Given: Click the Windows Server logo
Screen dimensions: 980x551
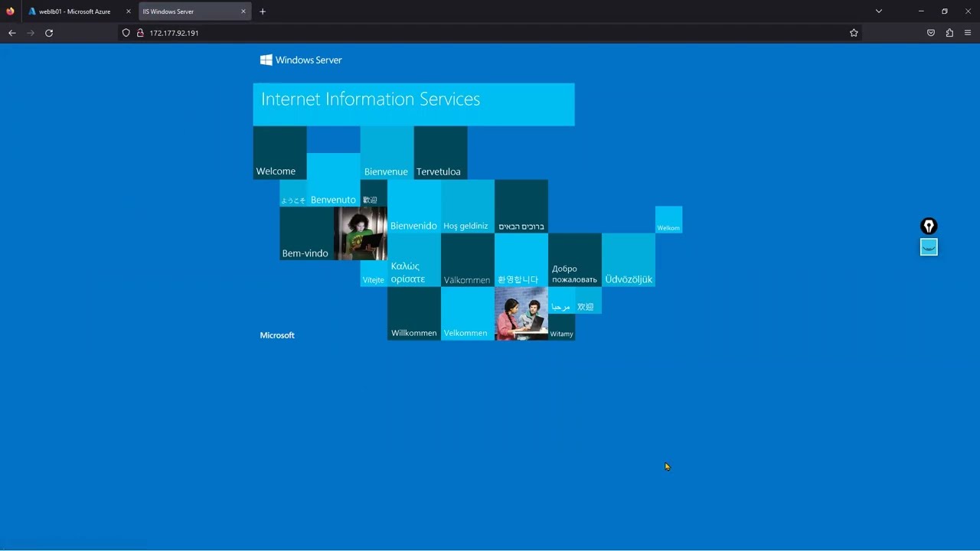Looking at the screenshot, I should pos(301,60).
